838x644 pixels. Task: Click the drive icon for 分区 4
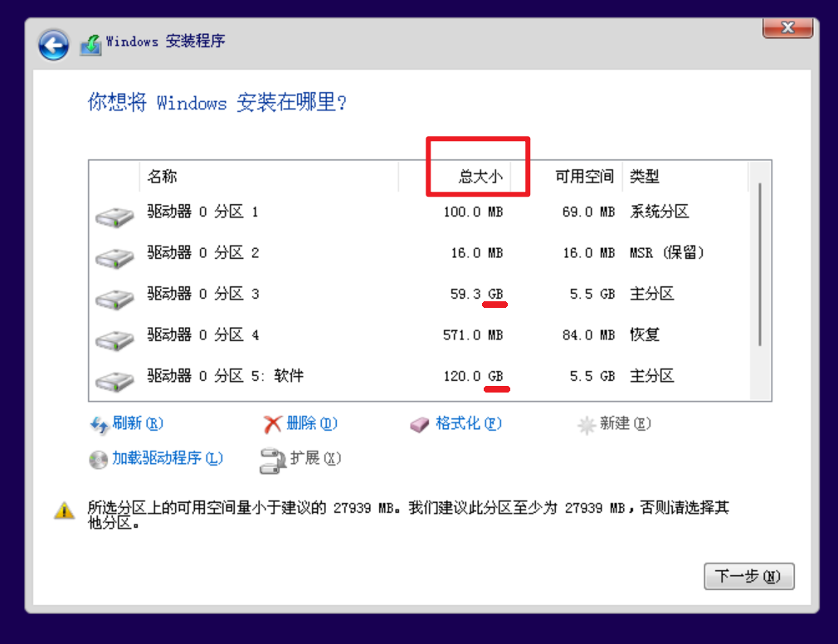[x=114, y=340]
